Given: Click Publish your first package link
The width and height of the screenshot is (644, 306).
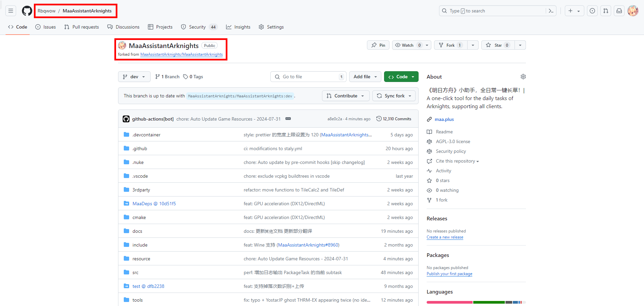Looking at the screenshot, I should coord(449,274).
